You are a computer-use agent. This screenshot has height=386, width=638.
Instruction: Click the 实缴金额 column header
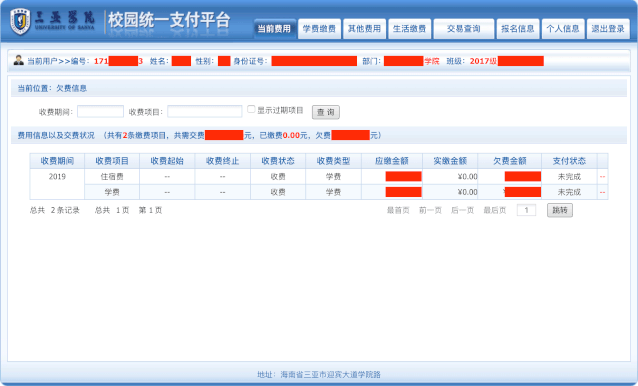click(450, 161)
